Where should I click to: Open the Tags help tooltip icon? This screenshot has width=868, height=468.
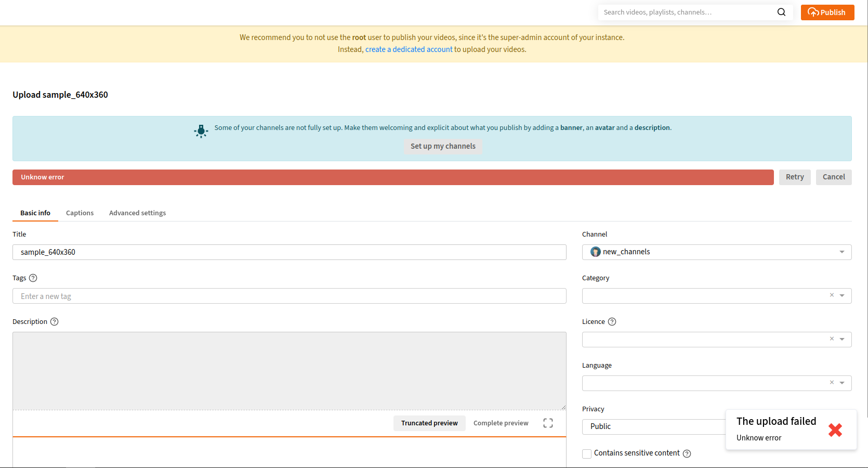click(33, 278)
